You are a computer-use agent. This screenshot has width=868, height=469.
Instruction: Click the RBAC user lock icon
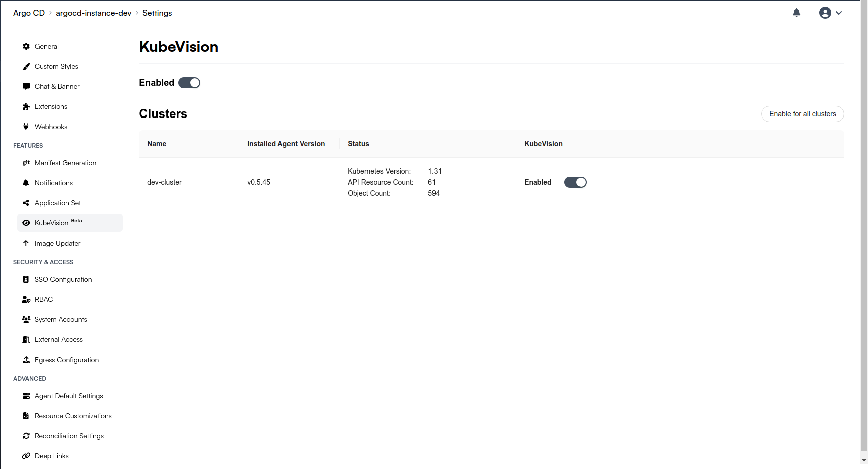tap(26, 299)
